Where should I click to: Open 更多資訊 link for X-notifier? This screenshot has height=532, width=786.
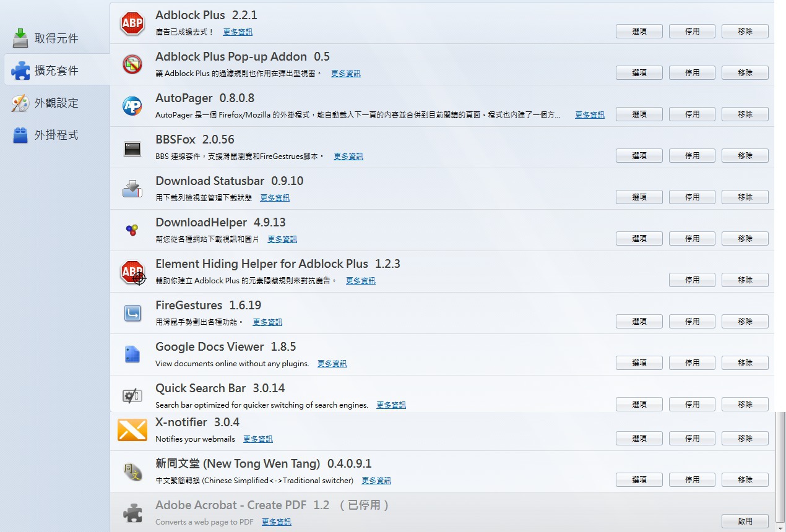[258, 439]
